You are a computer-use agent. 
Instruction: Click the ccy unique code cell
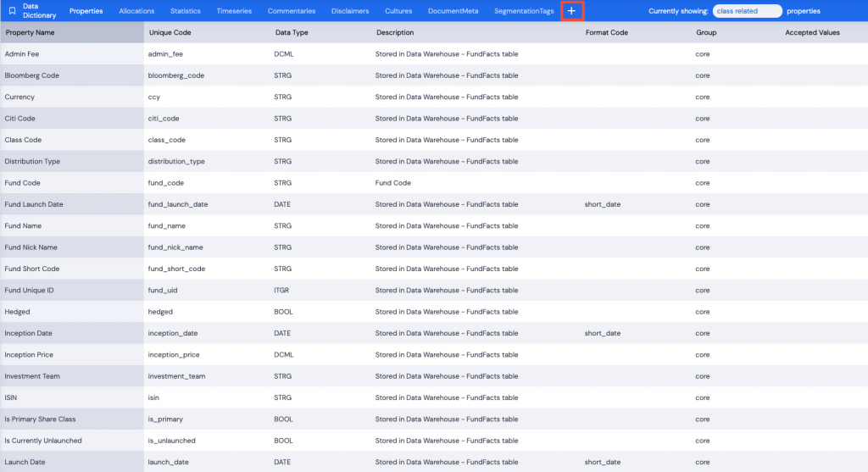click(x=154, y=97)
